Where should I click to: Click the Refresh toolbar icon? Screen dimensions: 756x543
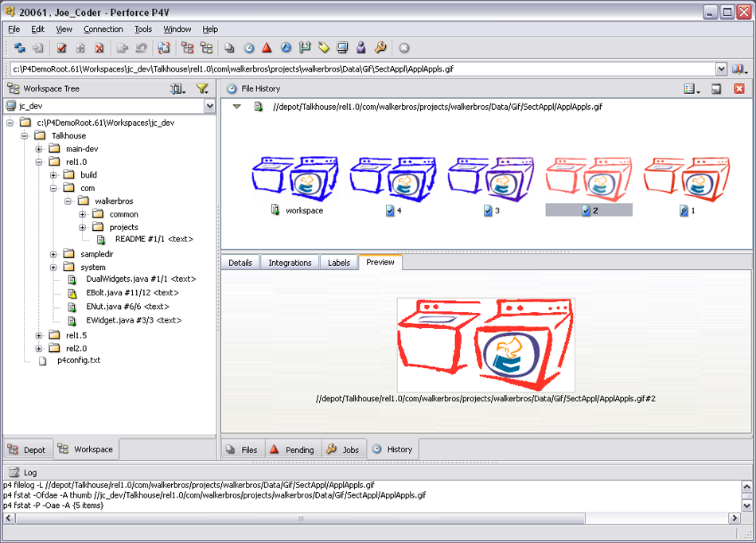click(20, 49)
